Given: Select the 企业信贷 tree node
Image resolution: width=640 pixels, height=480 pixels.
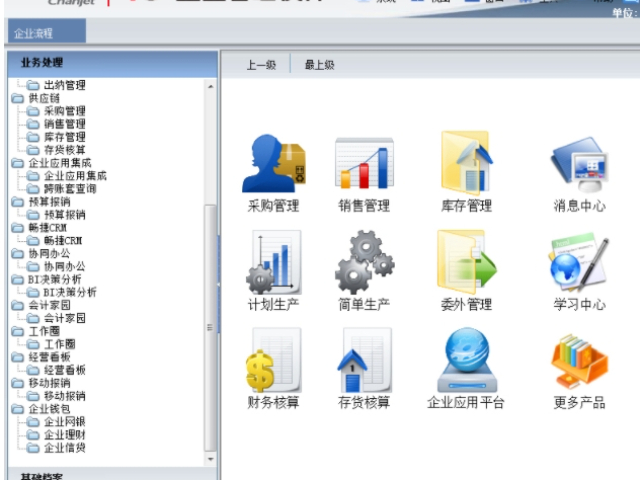Looking at the screenshot, I should pos(64,448).
